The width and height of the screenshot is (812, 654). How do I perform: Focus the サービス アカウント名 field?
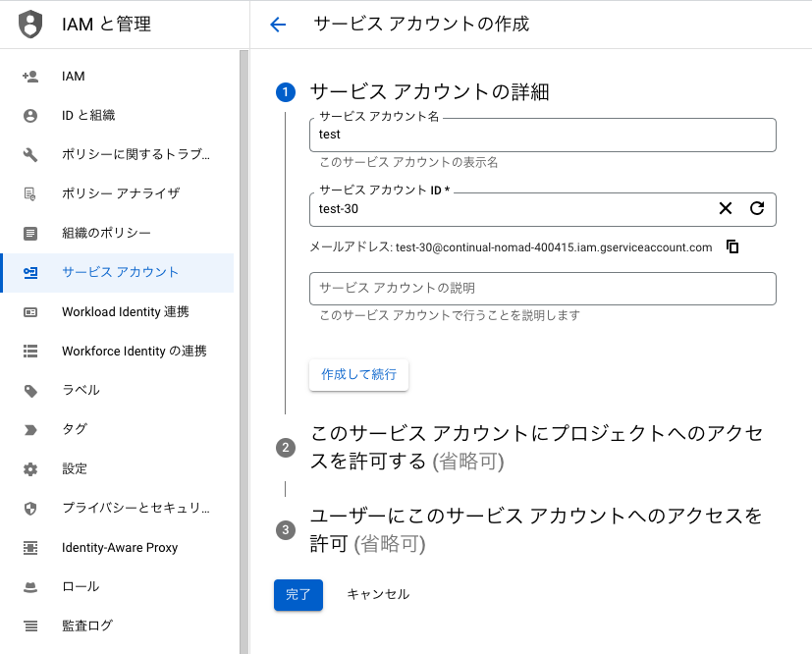[x=543, y=135]
